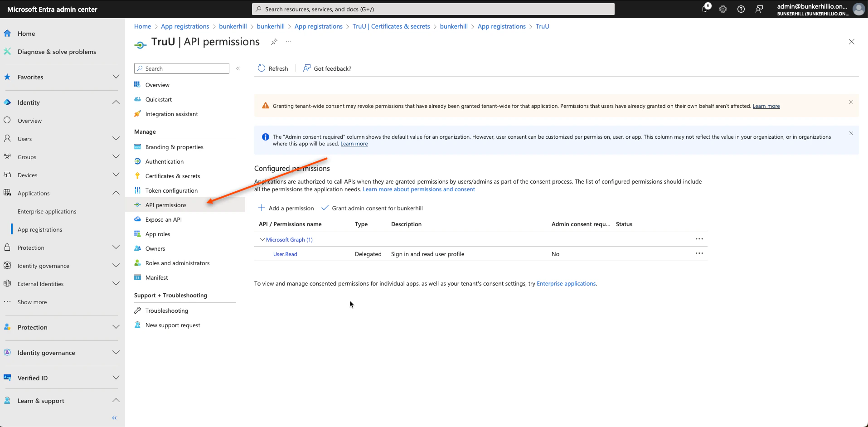This screenshot has height=427, width=868.
Task: Sort by API / Permissions name column header
Action: [290, 224]
